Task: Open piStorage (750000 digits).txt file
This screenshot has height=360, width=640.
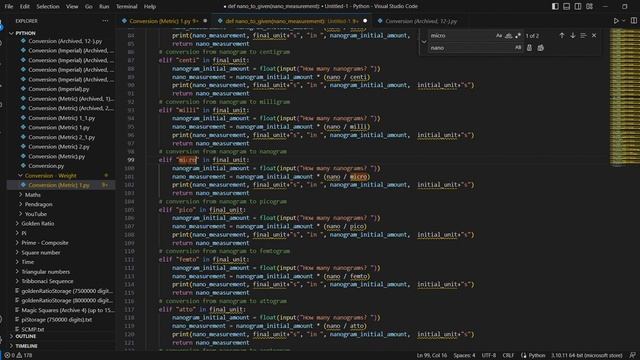Action: [x=56, y=320]
